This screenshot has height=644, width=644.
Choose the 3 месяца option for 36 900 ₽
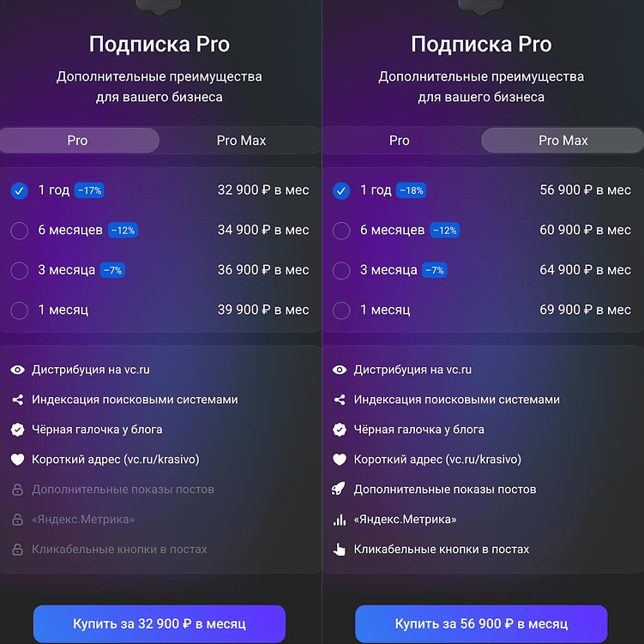pyautogui.click(x=20, y=270)
